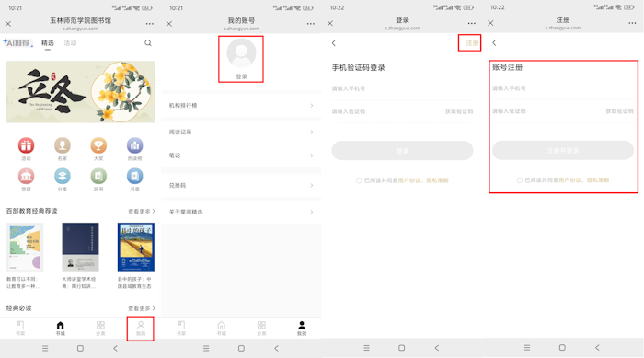Open the AI推荐 sparkle tab

17,42
